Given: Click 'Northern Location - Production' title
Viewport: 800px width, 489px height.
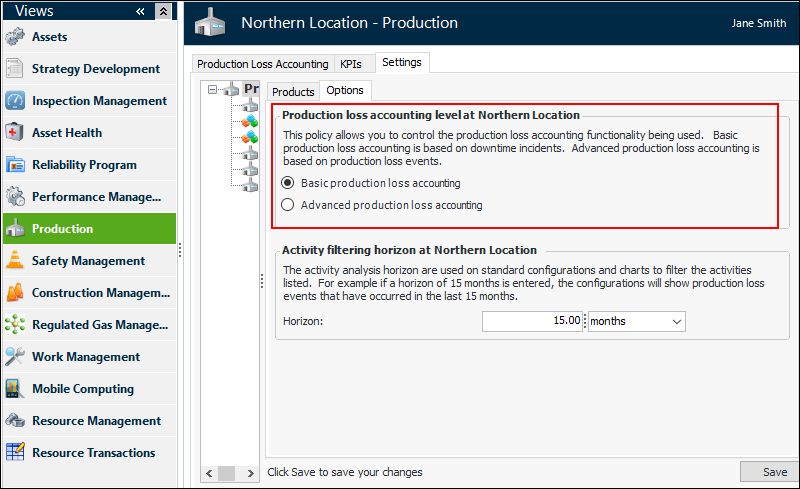Looking at the screenshot, I should (x=349, y=22).
